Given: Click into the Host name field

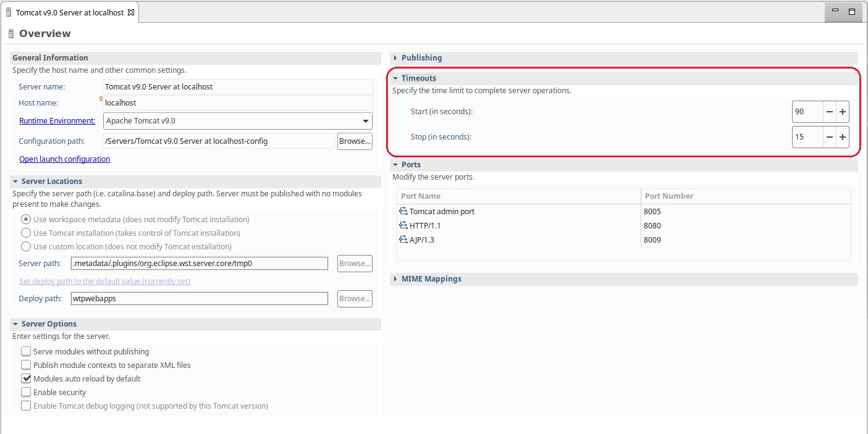Looking at the screenshot, I should click(x=237, y=103).
